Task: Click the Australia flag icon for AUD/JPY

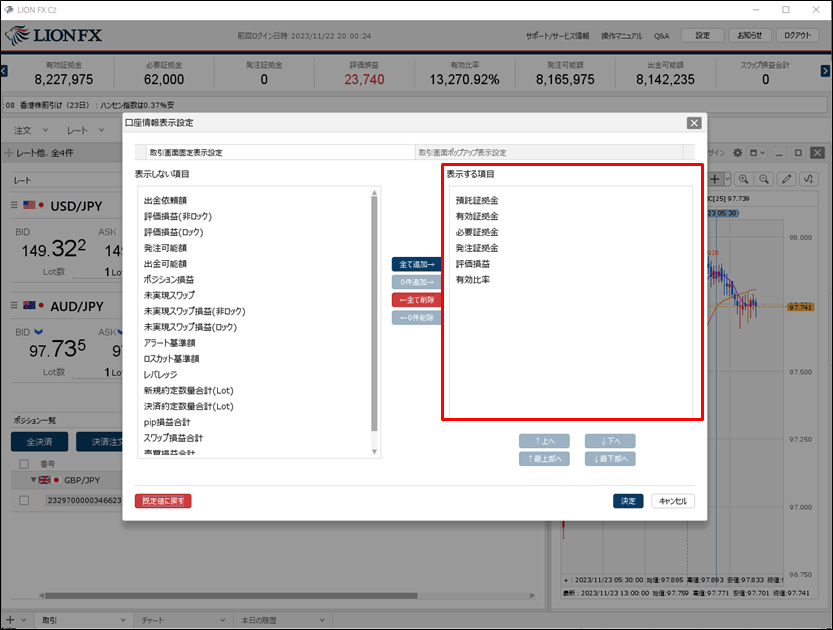Action: point(29,305)
